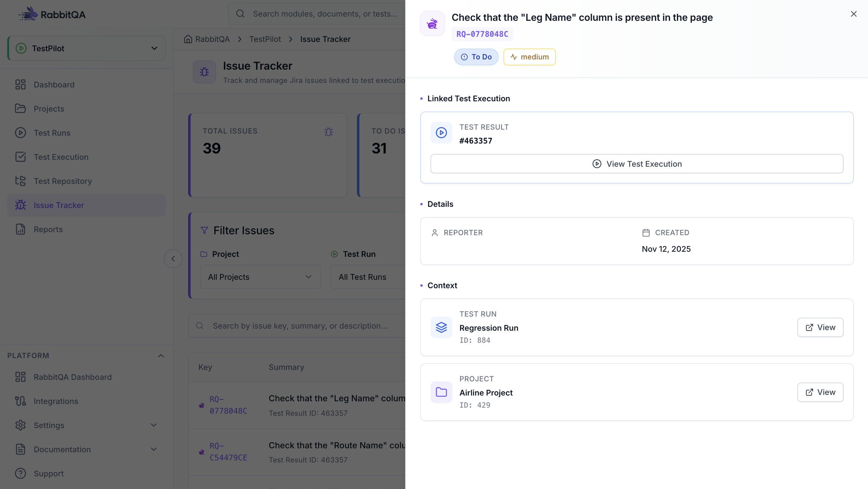Viewport: 868px width, 489px height.
Task: Click the Regression Run layers icon
Action: (441, 328)
